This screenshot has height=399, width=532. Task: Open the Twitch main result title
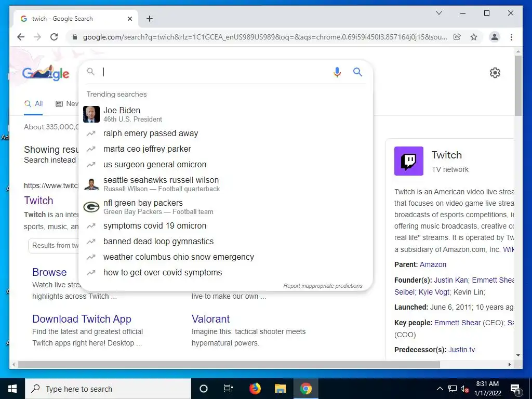click(x=38, y=201)
